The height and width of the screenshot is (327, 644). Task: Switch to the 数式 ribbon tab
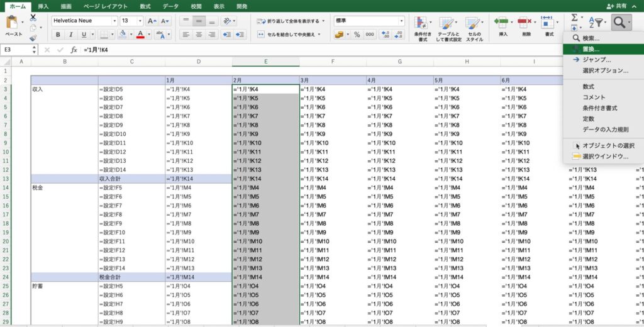coord(145,6)
